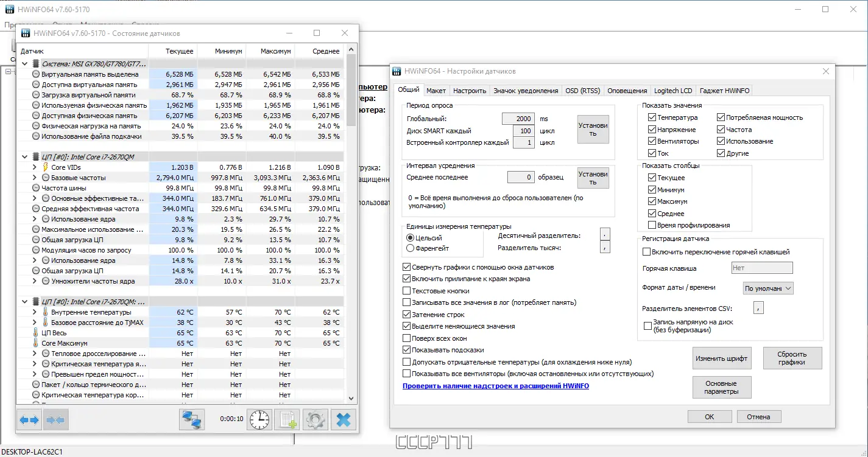Expand the Умножители частоты ядра row
Viewport: 868px width, 457px height.
pyautogui.click(x=35, y=281)
